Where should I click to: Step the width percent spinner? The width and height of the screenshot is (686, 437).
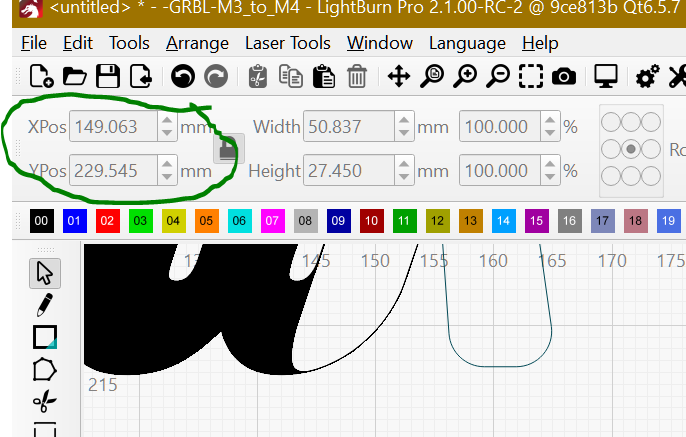click(550, 127)
